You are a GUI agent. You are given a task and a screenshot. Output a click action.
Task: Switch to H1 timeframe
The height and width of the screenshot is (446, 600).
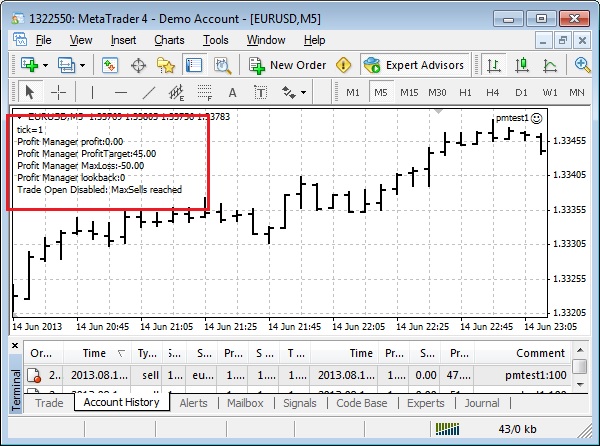tap(465, 93)
